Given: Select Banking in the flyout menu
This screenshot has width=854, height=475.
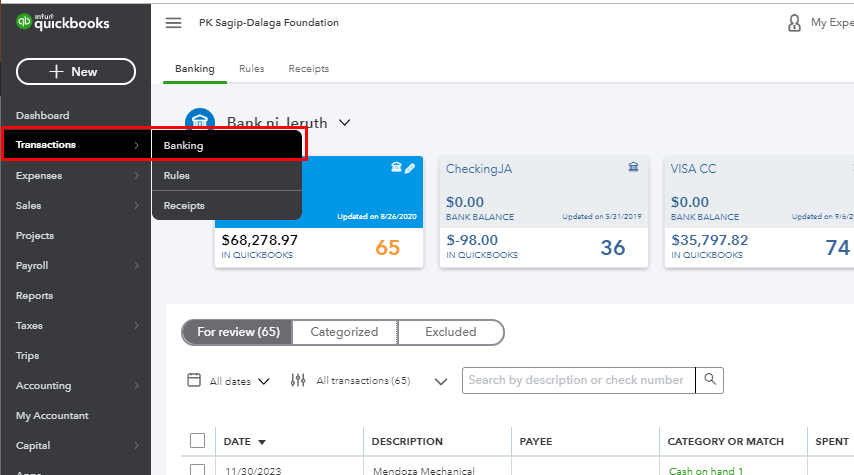Looking at the screenshot, I should tap(227, 145).
